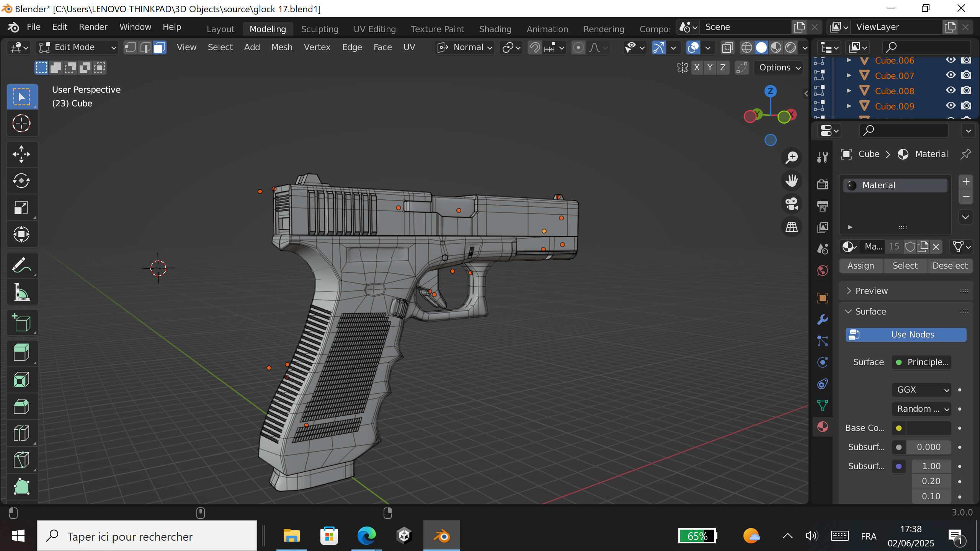Hide Cube.007 in viewport

click(x=951, y=75)
